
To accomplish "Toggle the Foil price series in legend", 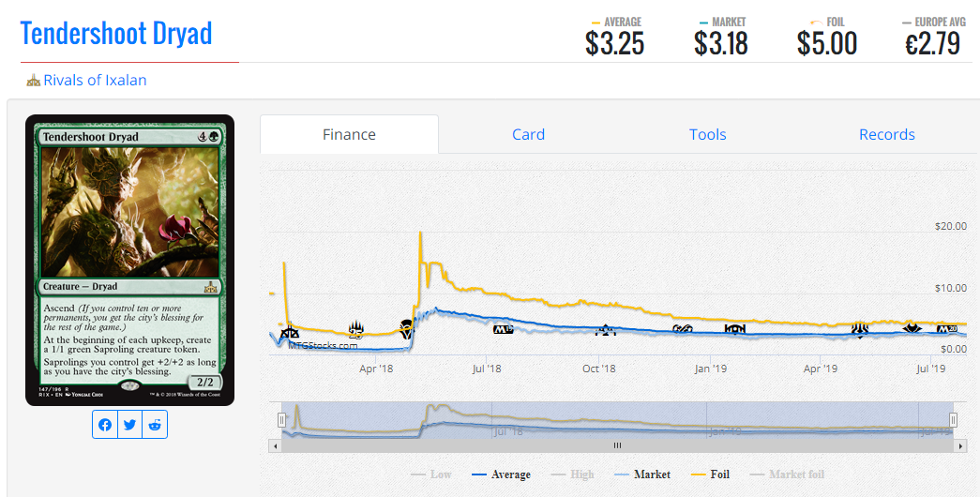I will pyautogui.click(x=710, y=474).
